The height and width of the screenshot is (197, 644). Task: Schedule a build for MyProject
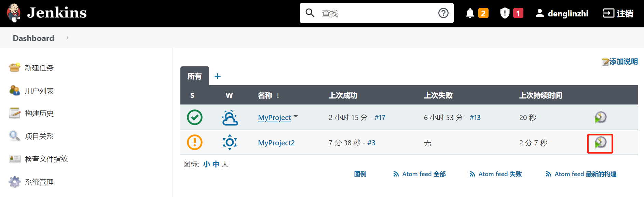tap(600, 117)
